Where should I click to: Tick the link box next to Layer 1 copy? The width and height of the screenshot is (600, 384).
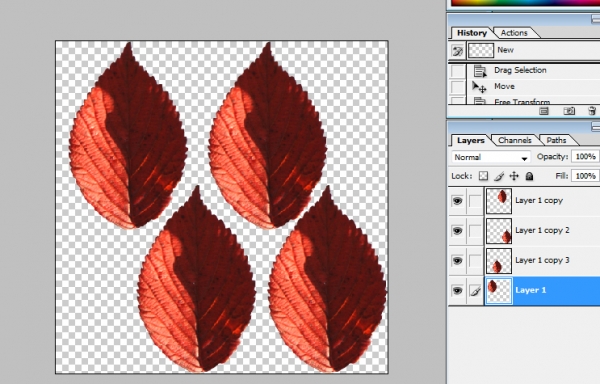(x=475, y=201)
